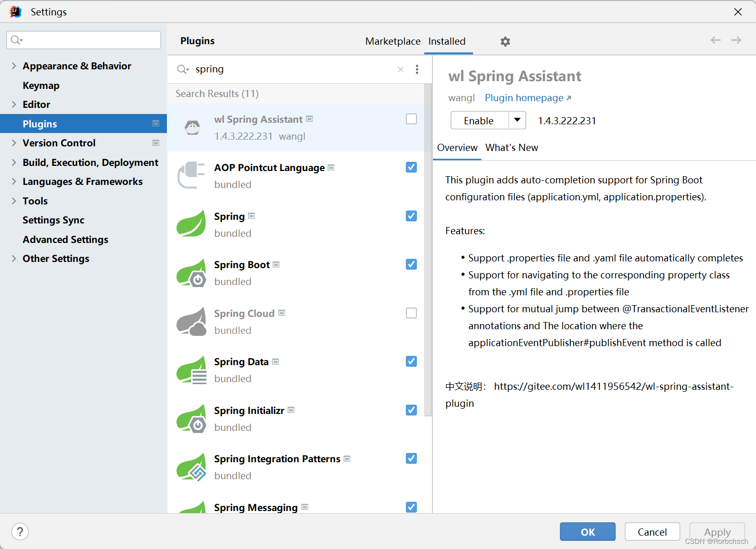Disable the Spring Data plugin checkbox

[411, 361]
